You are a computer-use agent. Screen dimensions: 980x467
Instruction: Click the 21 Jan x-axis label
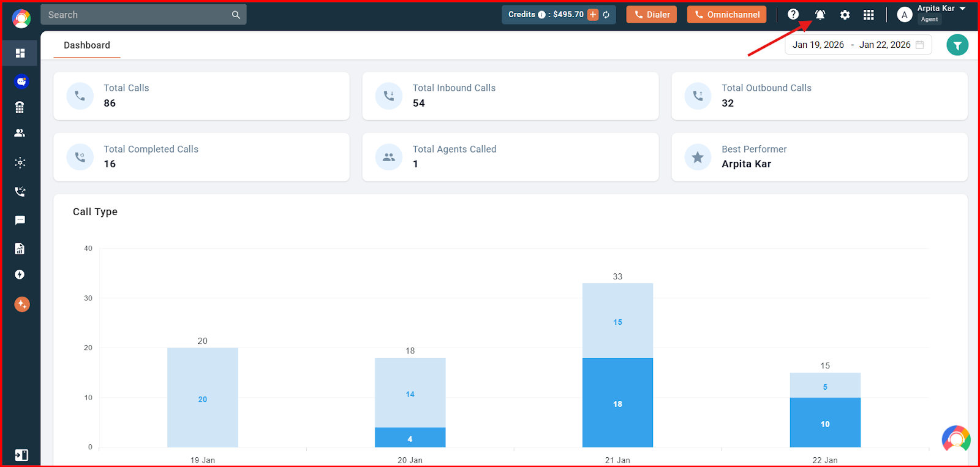click(617, 460)
